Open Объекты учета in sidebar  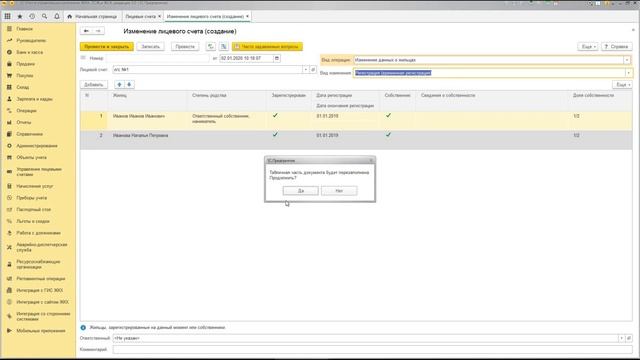pyautogui.click(x=31, y=157)
